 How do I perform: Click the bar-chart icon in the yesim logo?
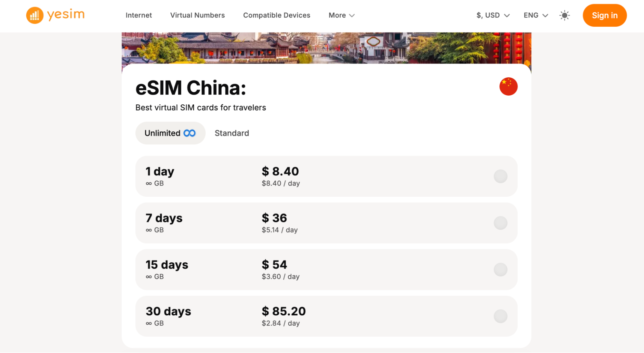(34, 15)
